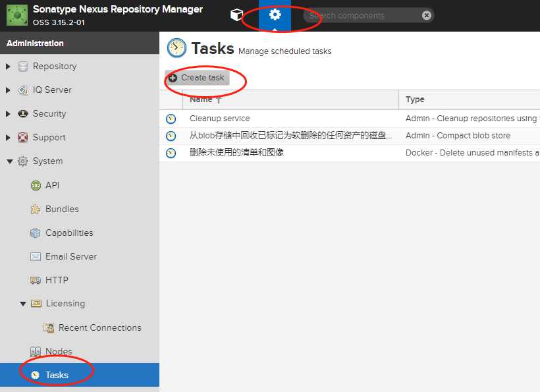Click clock icon of Docker delete manifests row
The width and height of the screenshot is (540, 392).
tap(171, 153)
